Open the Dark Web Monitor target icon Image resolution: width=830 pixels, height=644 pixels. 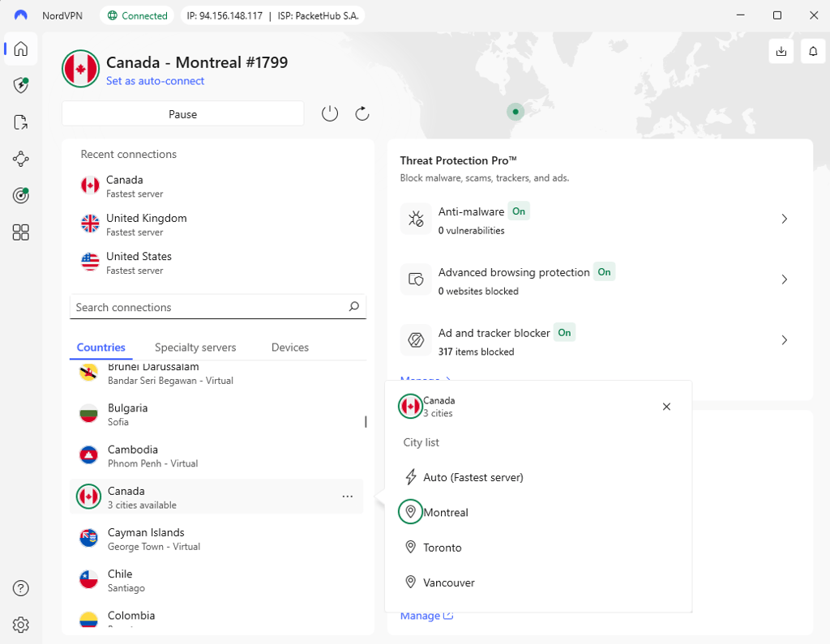point(20,195)
